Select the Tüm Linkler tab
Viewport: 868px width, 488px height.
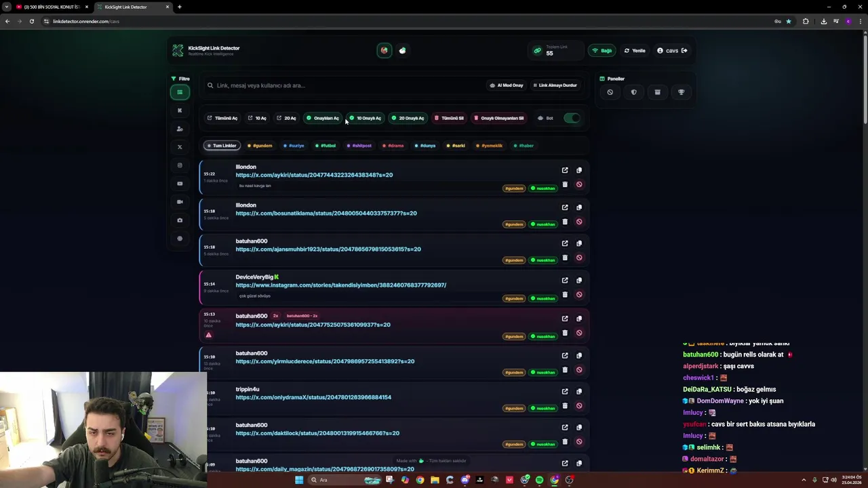pyautogui.click(x=222, y=146)
